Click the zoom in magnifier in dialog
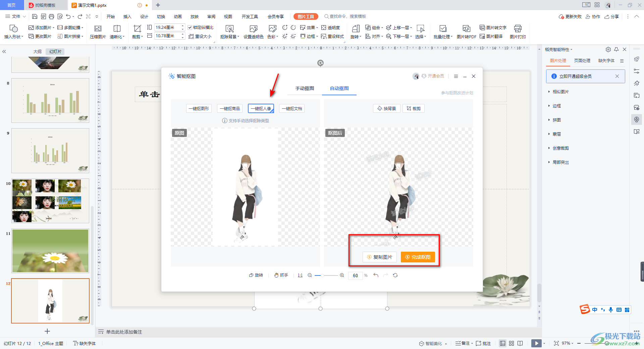This screenshot has height=349, width=644. (342, 275)
